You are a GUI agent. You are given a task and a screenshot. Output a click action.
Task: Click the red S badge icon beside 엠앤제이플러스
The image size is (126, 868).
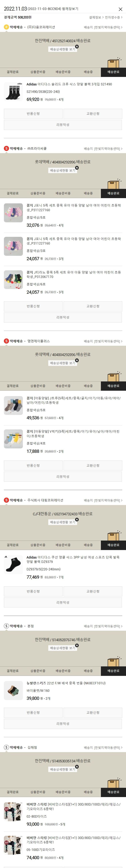coord(6,341)
